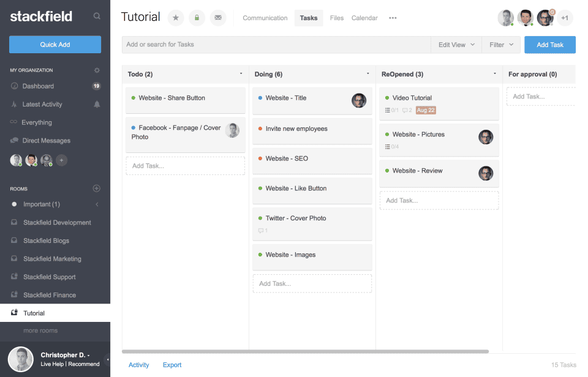This screenshot has width=588, height=377.
Task: Click the horizontal scrollbar under the board
Action: [x=305, y=351]
